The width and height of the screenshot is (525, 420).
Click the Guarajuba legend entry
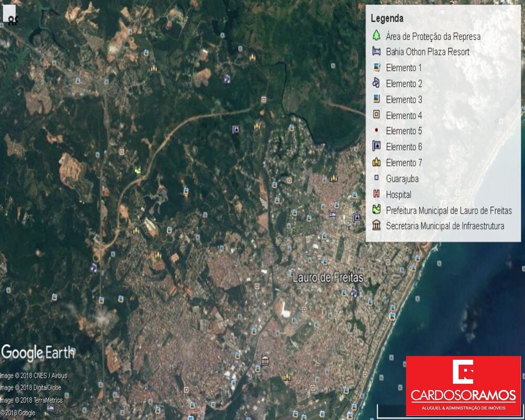(395, 178)
